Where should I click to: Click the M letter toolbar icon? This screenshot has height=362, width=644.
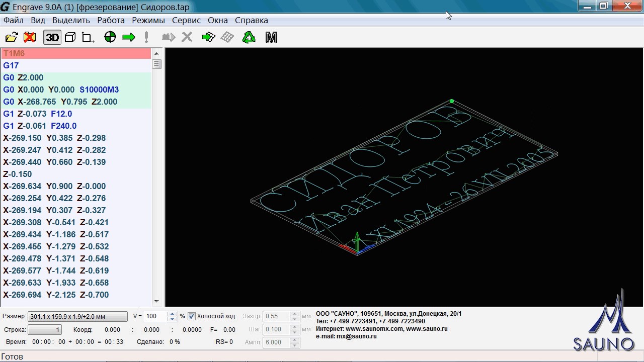[x=271, y=37]
